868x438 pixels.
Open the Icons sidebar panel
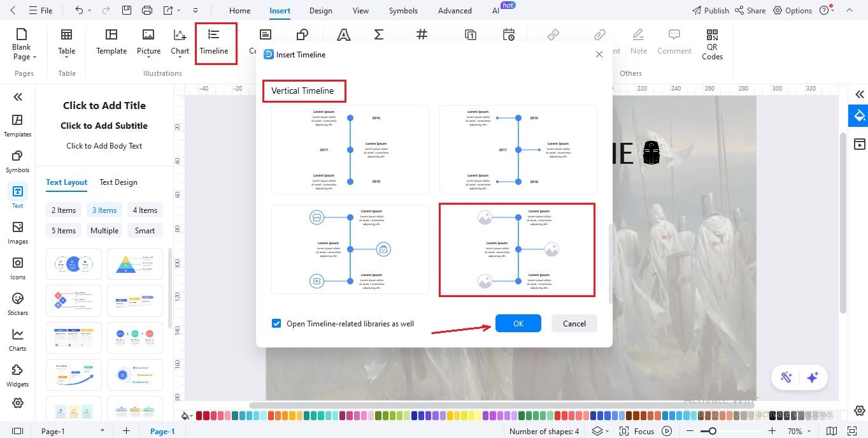[18, 268]
